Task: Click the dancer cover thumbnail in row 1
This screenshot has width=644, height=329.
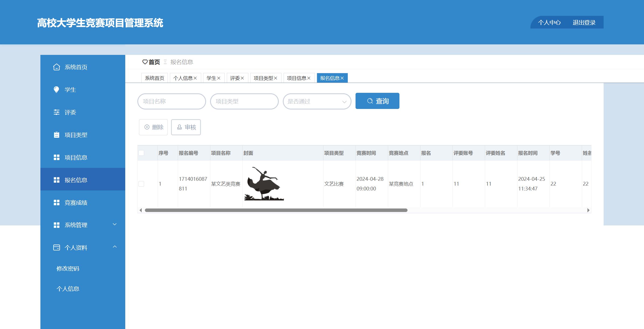Action: [264, 184]
